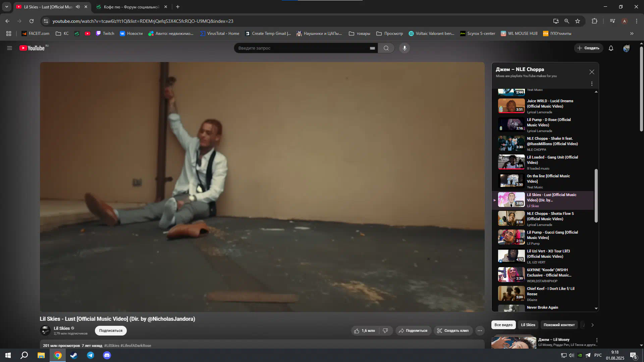Open the Chrome extensions puzzle icon
Image resolution: width=644 pixels, height=362 pixels.
pos(594,21)
